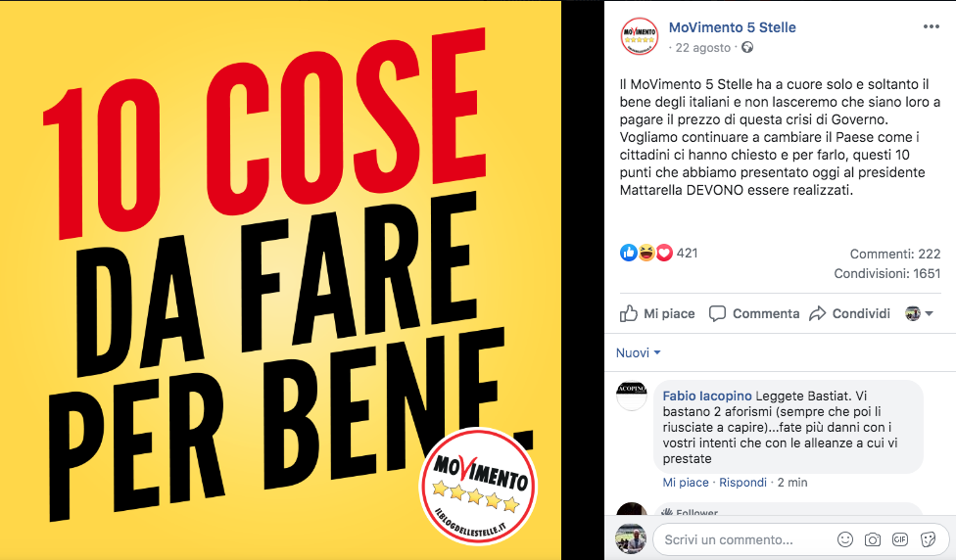Open the 10 Cose Da Fare post image

coord(280,280)
